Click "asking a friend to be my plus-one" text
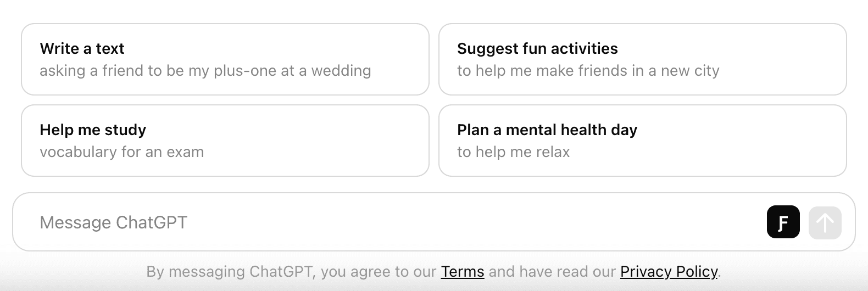Screen dimensions: 868x291 pos(205,71)
